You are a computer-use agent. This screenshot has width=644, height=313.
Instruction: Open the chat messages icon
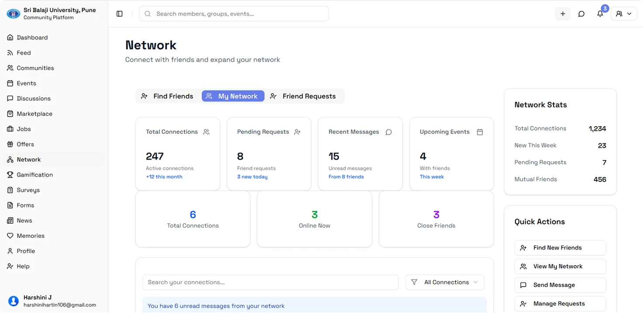pos(581,14)
